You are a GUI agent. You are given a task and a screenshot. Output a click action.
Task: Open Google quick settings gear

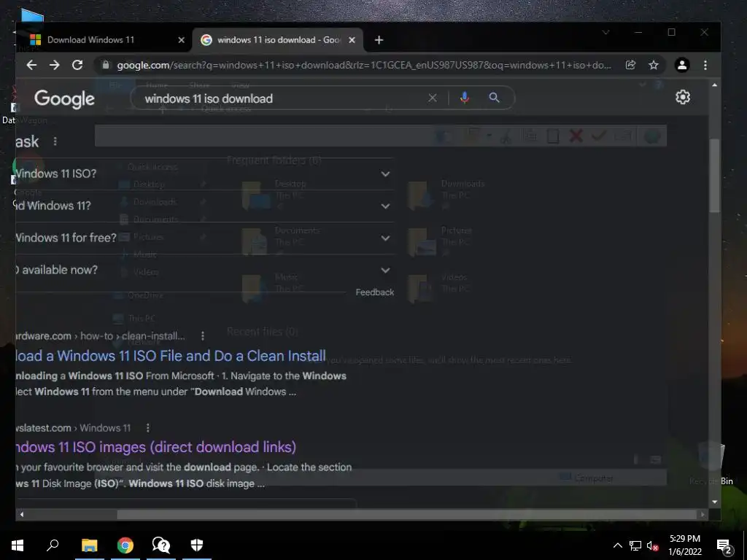click(683, 97)
